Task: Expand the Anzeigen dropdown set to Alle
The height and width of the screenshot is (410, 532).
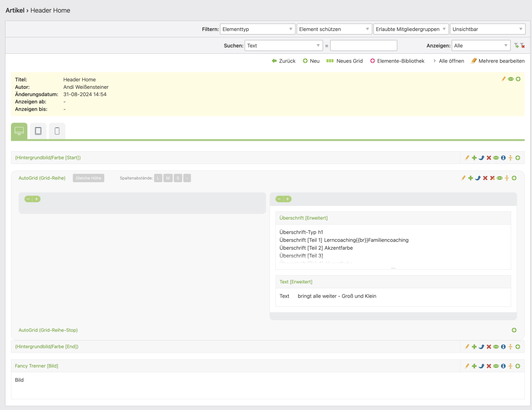Action: click(480, 46)
